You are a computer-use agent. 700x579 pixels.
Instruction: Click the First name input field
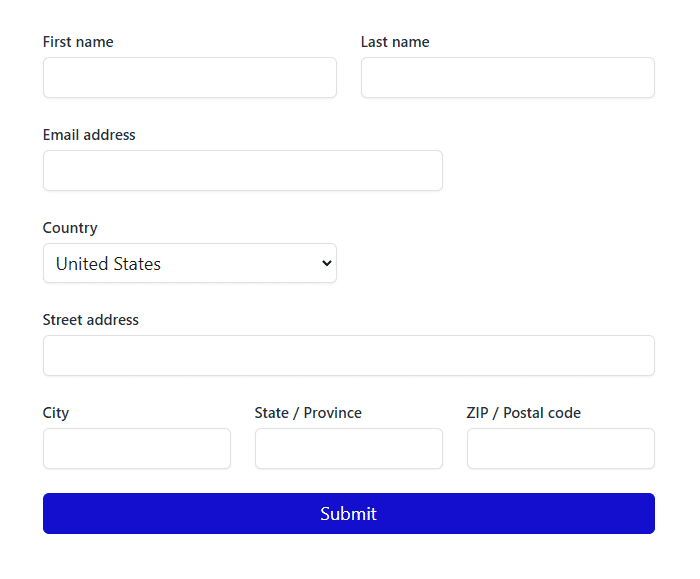[x=190, y=78]
